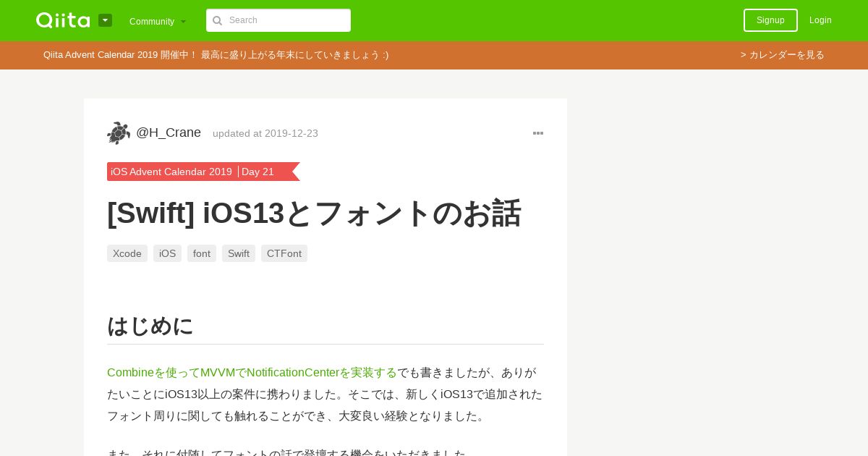Open the @H_Crane profile link
The image size is (868, 456).
click(x=169, y=132)
